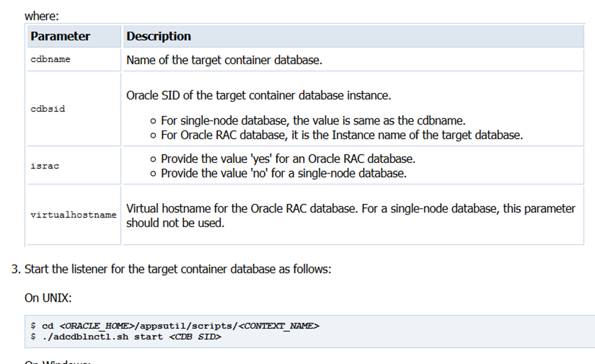Click the Description column header
Image resolution: width=595 pixels, height=364 pixels.
click(x=159, y=37)
